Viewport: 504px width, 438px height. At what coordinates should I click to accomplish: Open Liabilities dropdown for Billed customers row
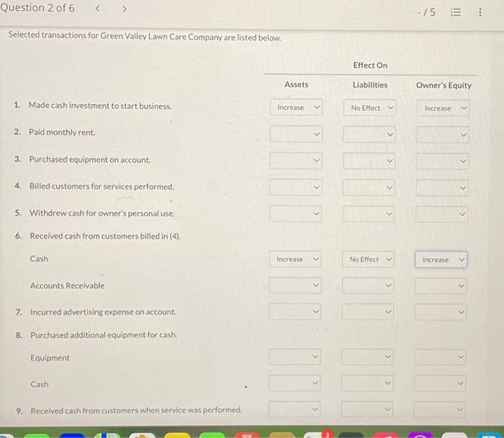coord(369,187)
